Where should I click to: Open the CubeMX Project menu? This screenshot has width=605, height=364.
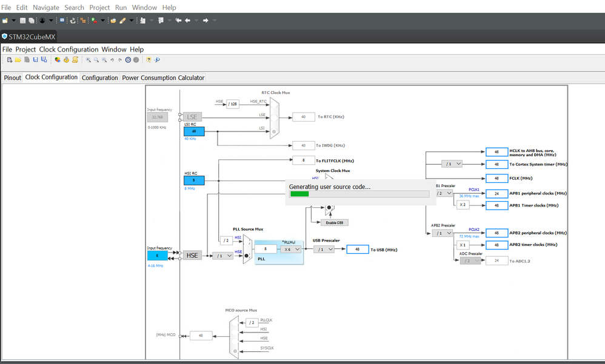[25, 49]
